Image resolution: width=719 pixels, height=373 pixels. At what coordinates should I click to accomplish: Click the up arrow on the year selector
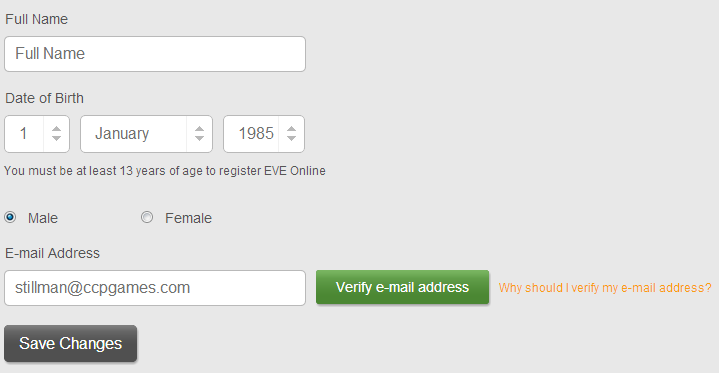coord(291,129)
